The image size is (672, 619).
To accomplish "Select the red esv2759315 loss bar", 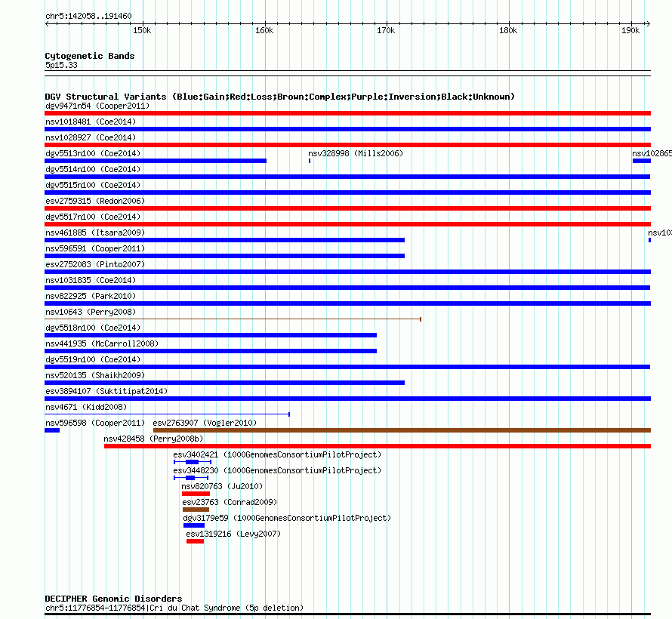I will (347, 208).
